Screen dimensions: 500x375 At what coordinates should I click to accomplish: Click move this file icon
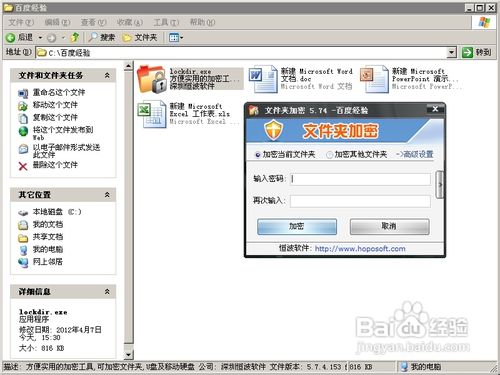pos(23,106)
